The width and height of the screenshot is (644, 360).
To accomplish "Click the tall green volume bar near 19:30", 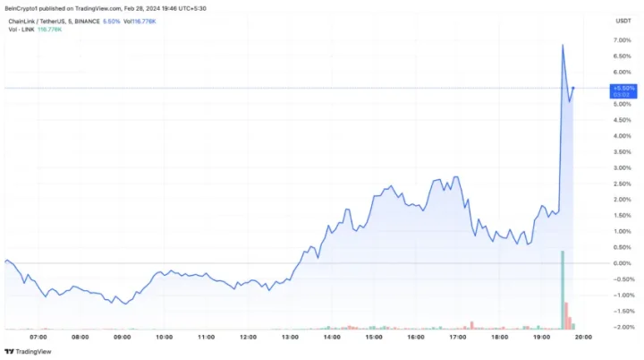I will pos(563,290).
